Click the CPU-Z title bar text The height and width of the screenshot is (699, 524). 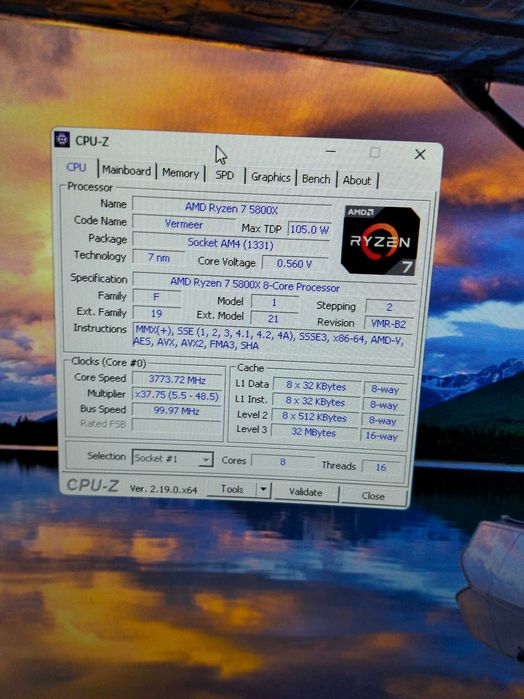92,141
